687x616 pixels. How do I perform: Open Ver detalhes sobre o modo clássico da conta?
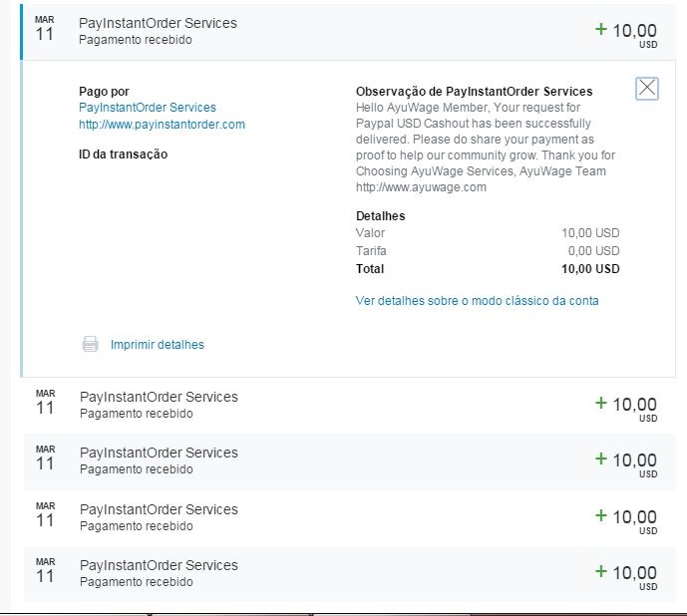point(478,301)
